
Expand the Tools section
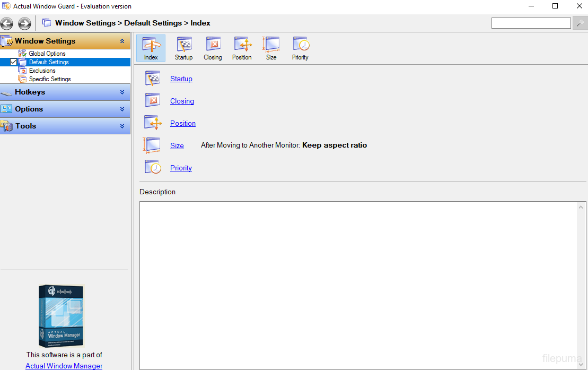[x=122, y=126]
